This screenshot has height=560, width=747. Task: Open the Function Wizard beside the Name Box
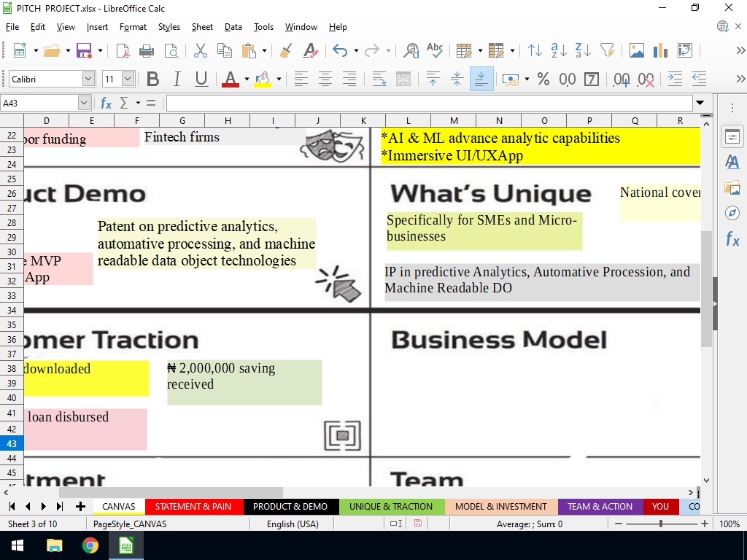click(x=106, y=103)
